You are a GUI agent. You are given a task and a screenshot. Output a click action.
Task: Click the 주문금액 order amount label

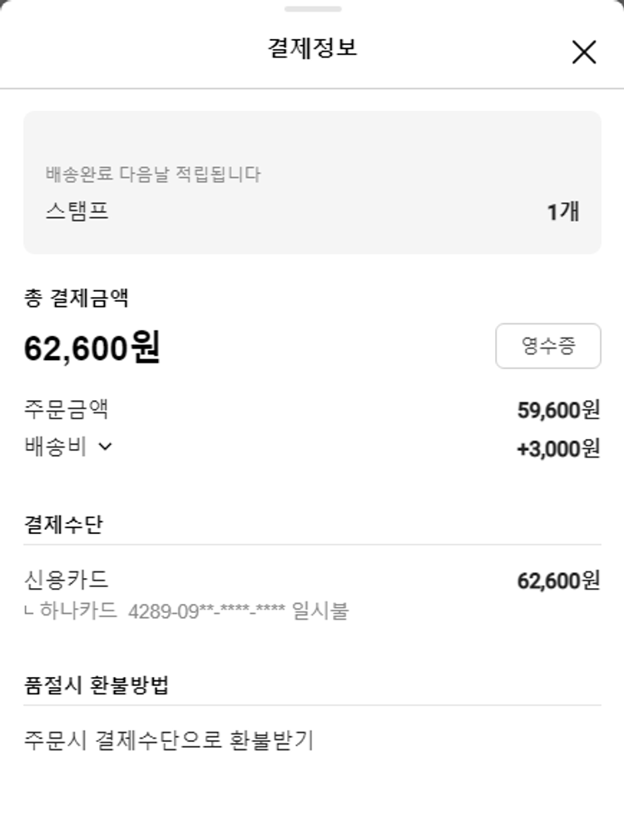coord(67,409)
